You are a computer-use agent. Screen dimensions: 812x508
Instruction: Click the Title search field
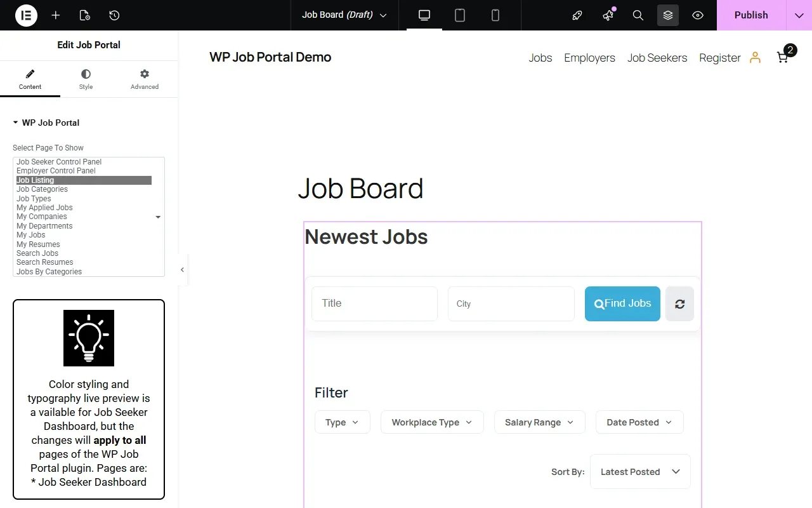click(374, 304)
